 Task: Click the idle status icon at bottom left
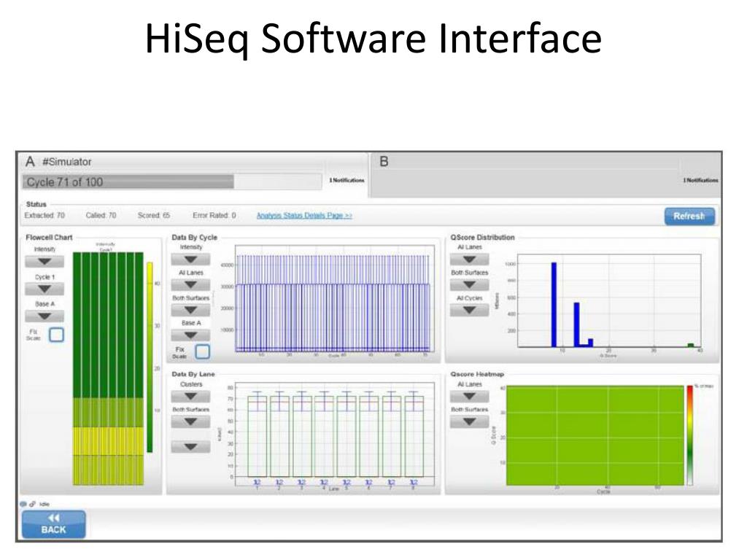point(23,504)
